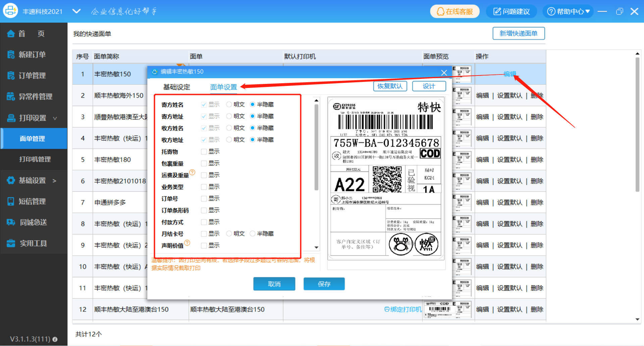Viewport: 644px width, 346px height.
Task: Click the basic settings gear icon
Action: [11, 180]
